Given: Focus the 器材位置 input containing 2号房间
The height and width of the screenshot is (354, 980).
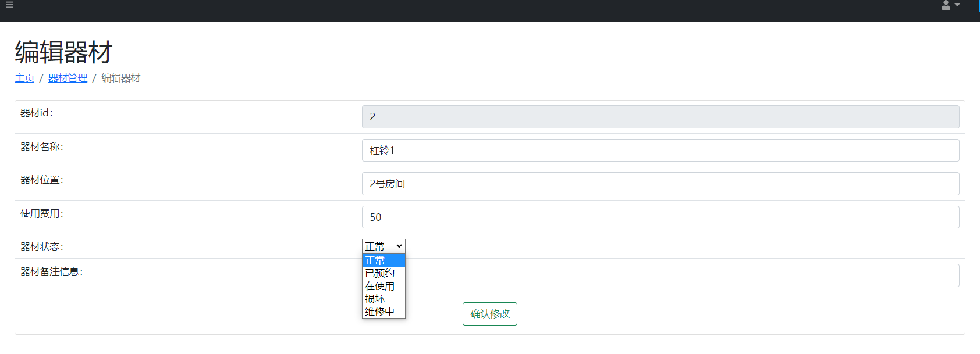Looking at the screenshot, I should pos(660,184).
